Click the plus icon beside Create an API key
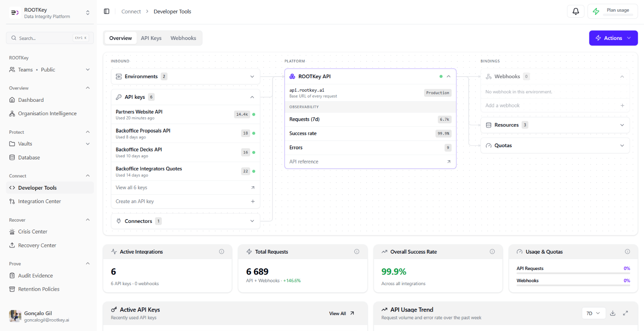 [x=253, y=201]
